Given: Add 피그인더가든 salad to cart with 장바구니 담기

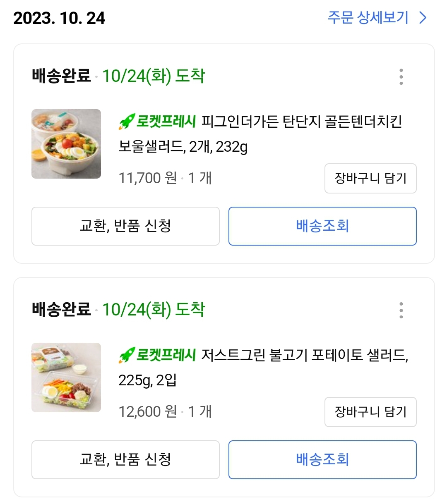Looking at the screenshot, I should (x=370, y=178).
